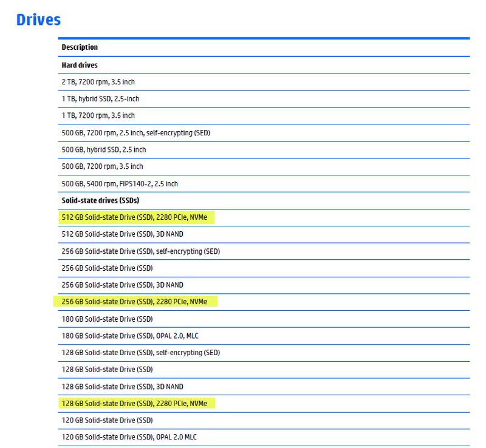
Task: Click the 500 GB, 7200 rpm, 3.5 inch row
Action: [264, 166]
